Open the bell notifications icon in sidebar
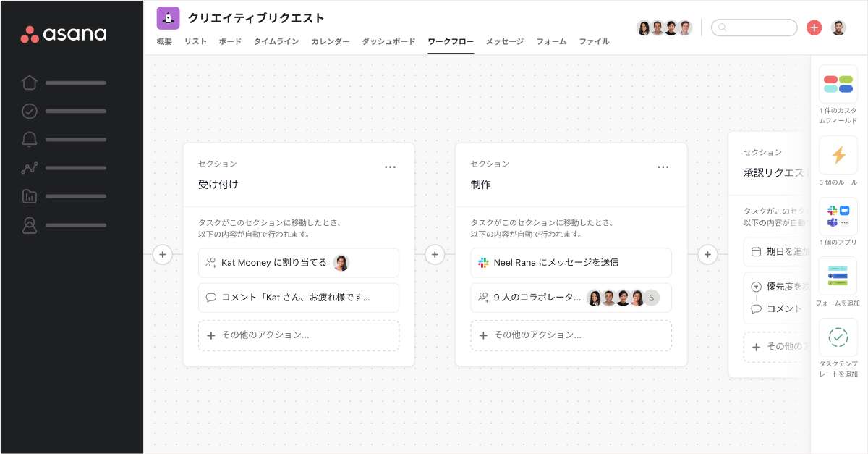 tap(29, 139)
